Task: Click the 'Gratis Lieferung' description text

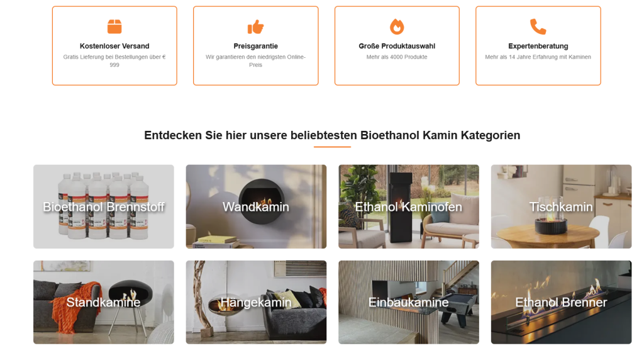Action: coord(114,61)
